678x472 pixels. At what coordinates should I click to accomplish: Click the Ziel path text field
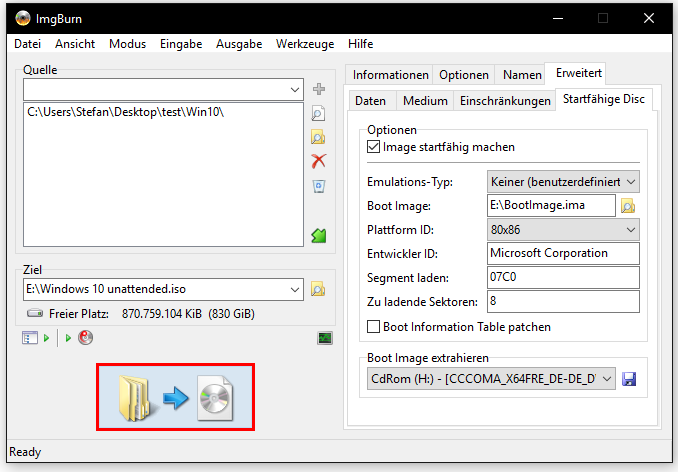coord(156,289)
